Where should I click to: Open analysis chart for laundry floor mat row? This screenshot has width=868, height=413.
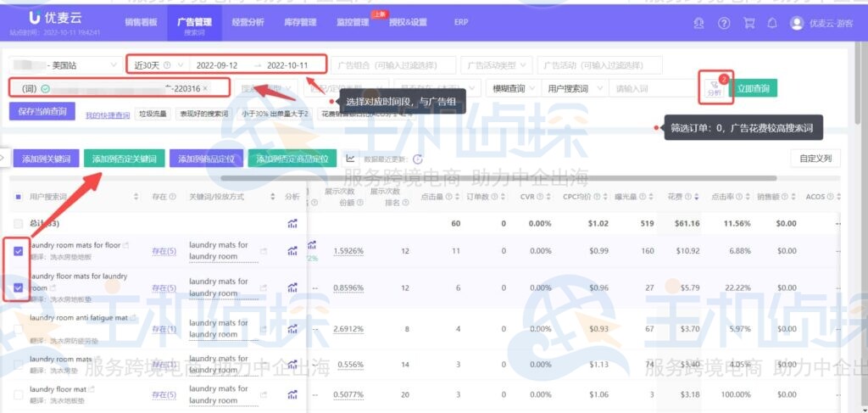pyautogui.click(x=292, y=394)
